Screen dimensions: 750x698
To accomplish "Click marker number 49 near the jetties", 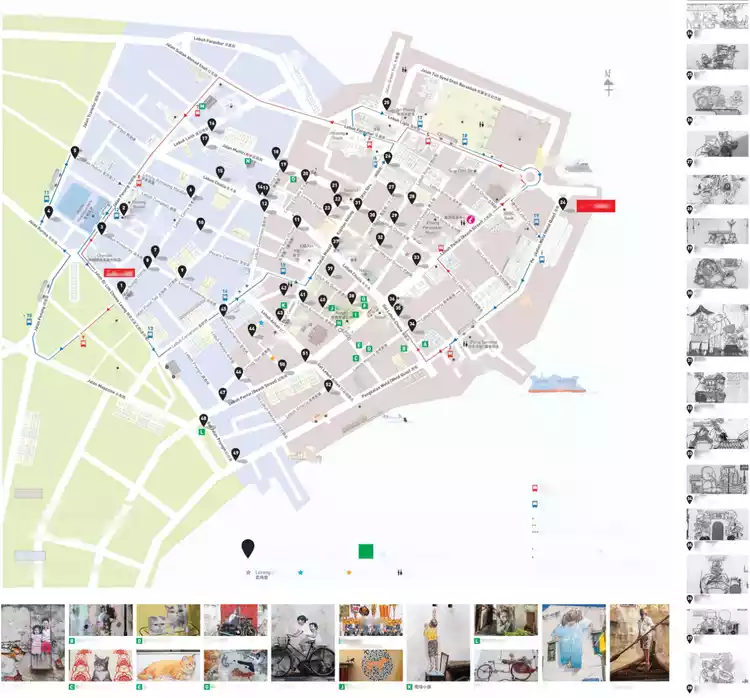I will click(236, 453).
